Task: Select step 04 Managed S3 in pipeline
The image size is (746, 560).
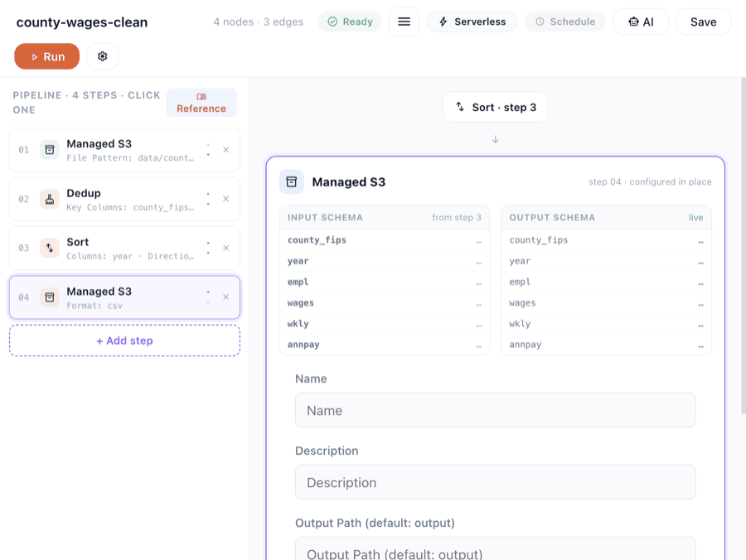Action: coord(124,297)
